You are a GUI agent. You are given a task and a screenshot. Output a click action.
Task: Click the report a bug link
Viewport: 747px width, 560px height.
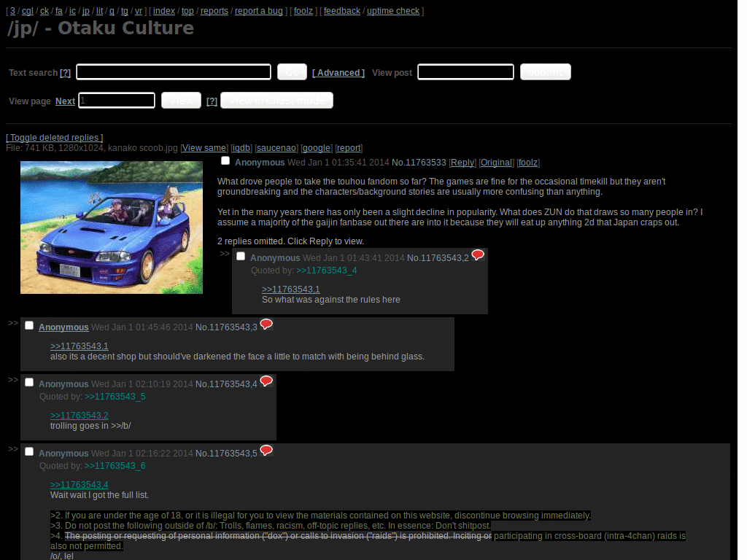[259, 11]
